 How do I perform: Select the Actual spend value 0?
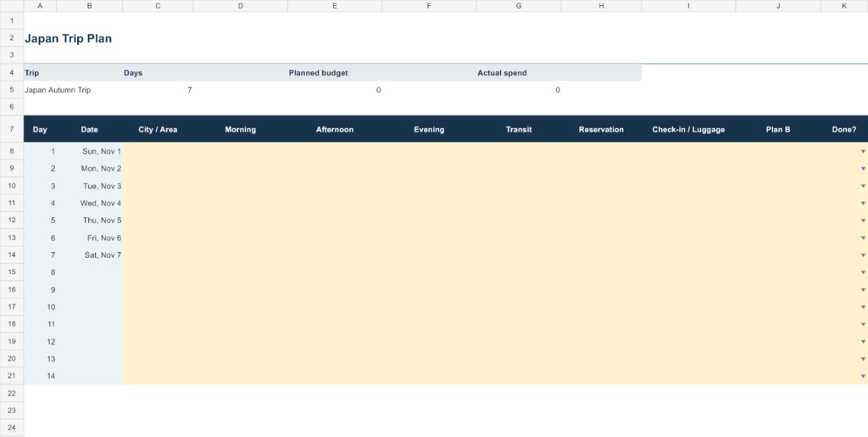point(519,90)
